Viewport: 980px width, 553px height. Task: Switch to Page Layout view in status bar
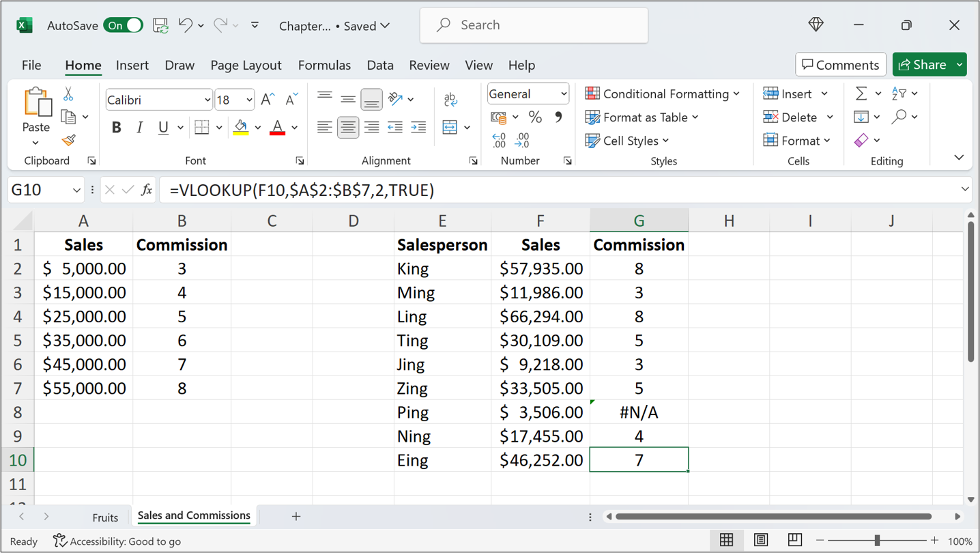[760, 540]
